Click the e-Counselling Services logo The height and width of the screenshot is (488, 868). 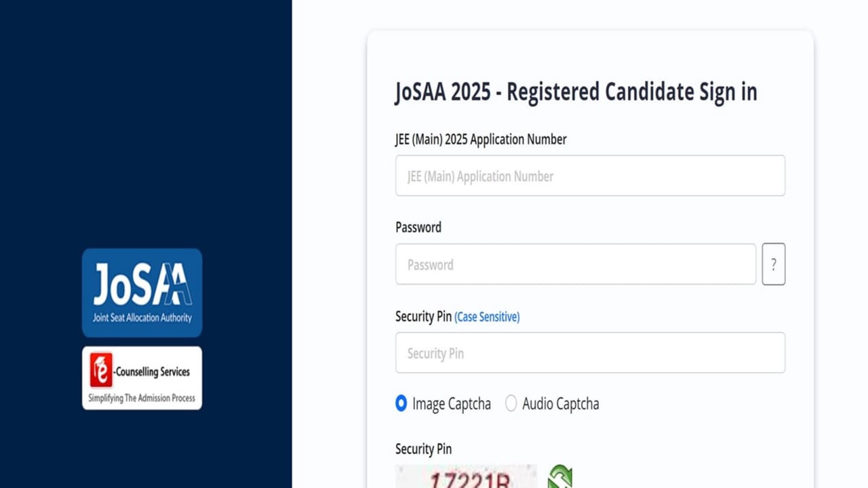142,378
